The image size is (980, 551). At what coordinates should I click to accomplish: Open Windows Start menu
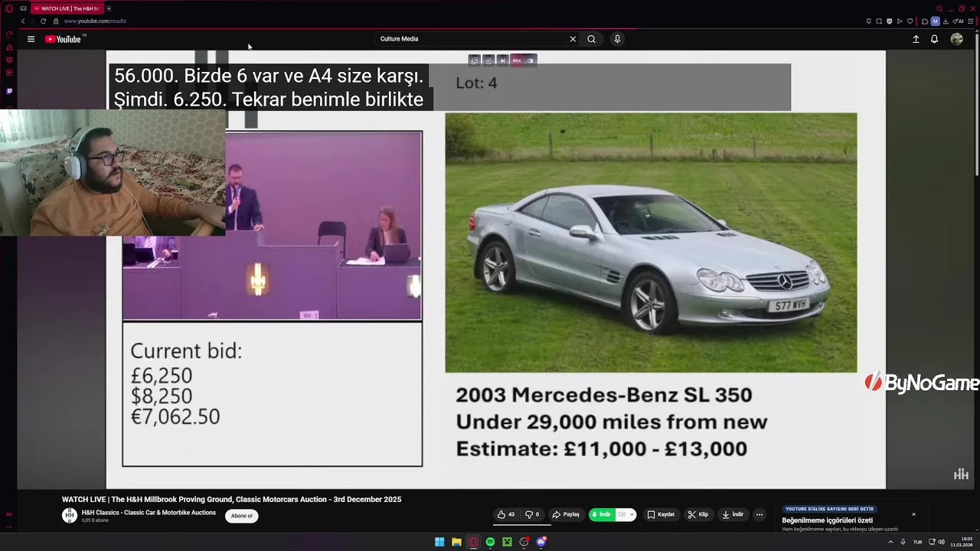439,542
